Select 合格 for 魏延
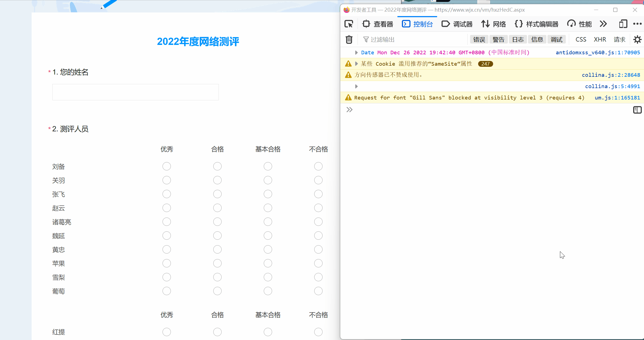Screen dimensions: 644x340 (217, 236)
